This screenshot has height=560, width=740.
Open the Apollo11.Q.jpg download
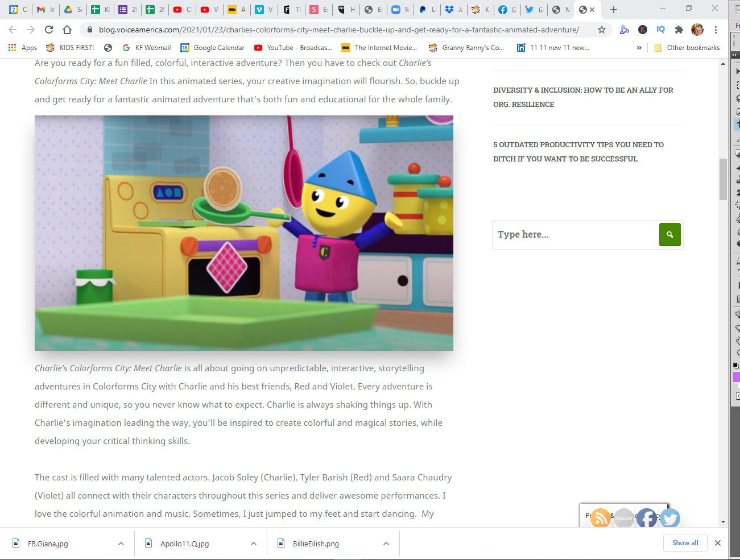184,544
